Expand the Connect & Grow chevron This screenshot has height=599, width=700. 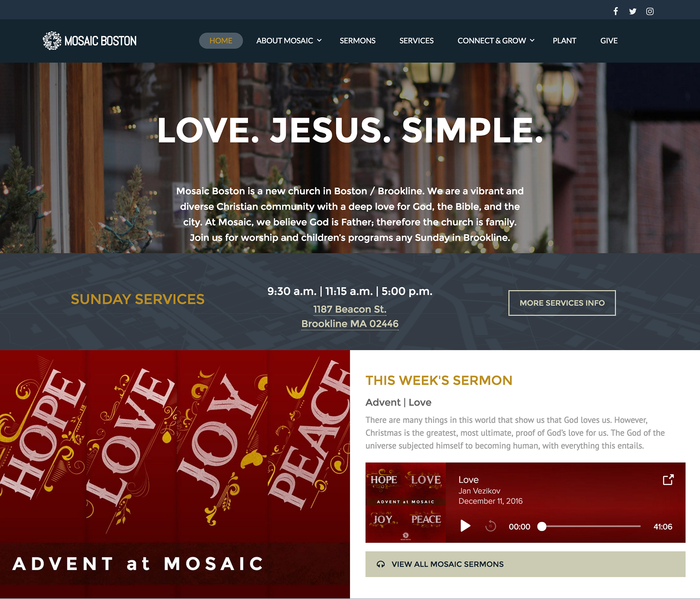click(532, 40)
